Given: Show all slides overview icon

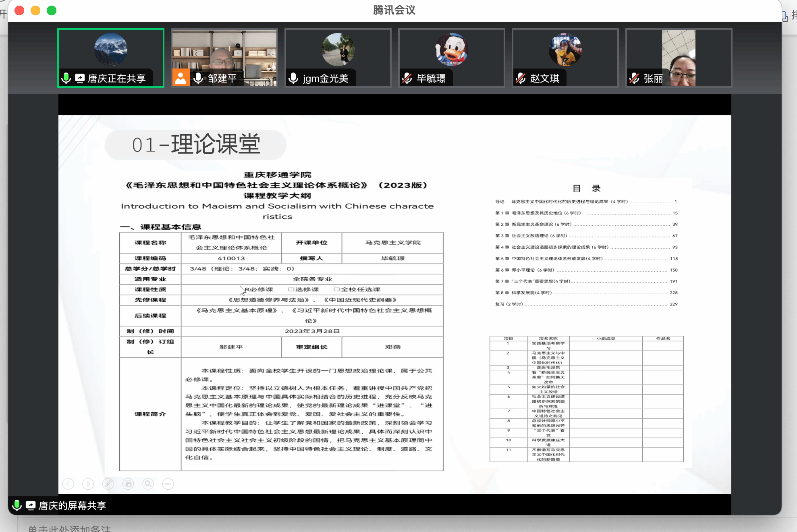Looking at the screenshot, I should click(x=128, y=484).
